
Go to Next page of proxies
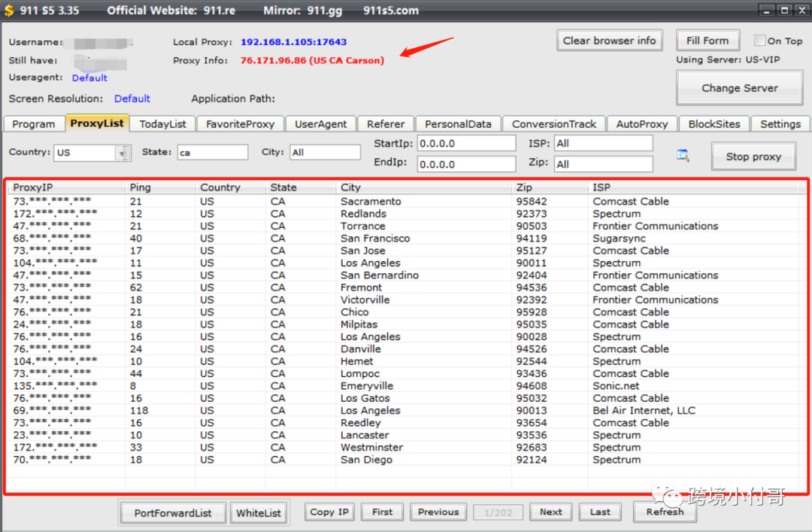click(x=550, y=512)
